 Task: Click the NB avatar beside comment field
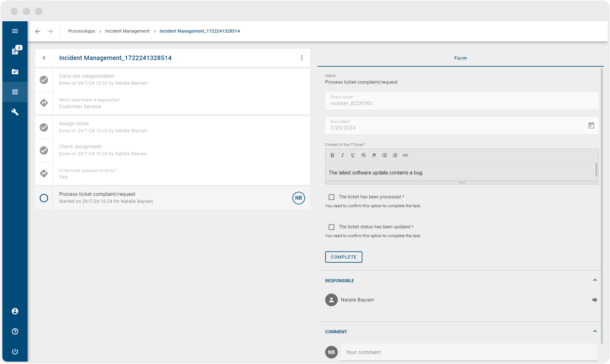coord(331,352)
